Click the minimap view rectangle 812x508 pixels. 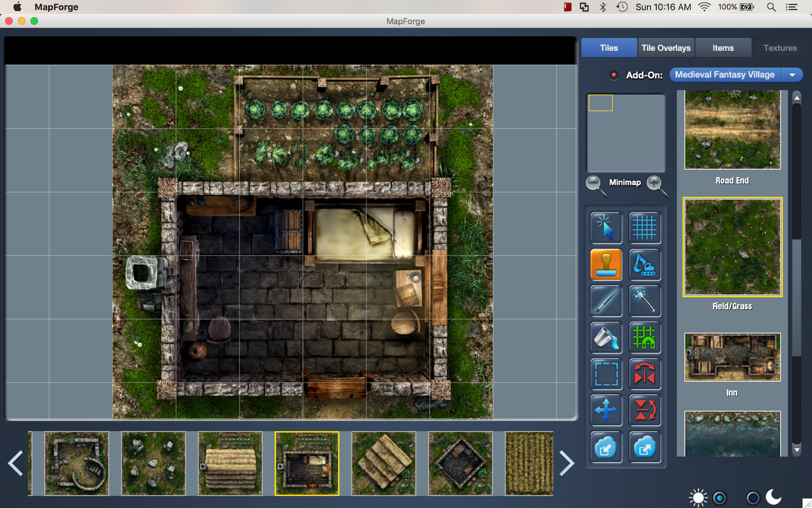601,103
